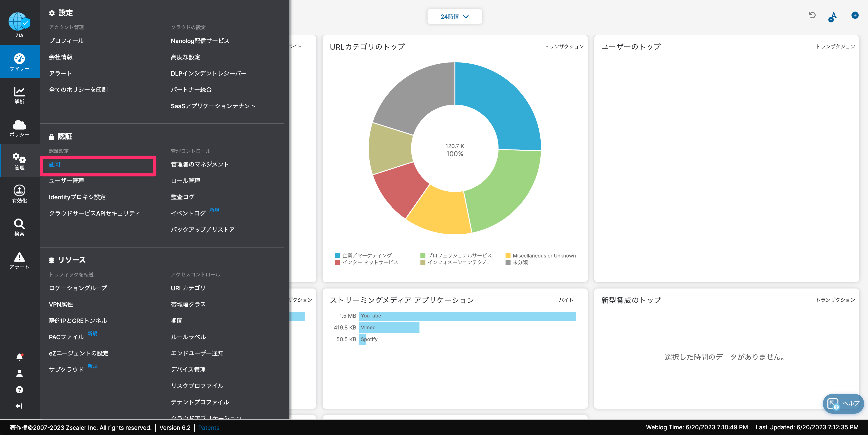Open 会社情報 page
This screenshot has height=435, width=868.
pos(61,57)
